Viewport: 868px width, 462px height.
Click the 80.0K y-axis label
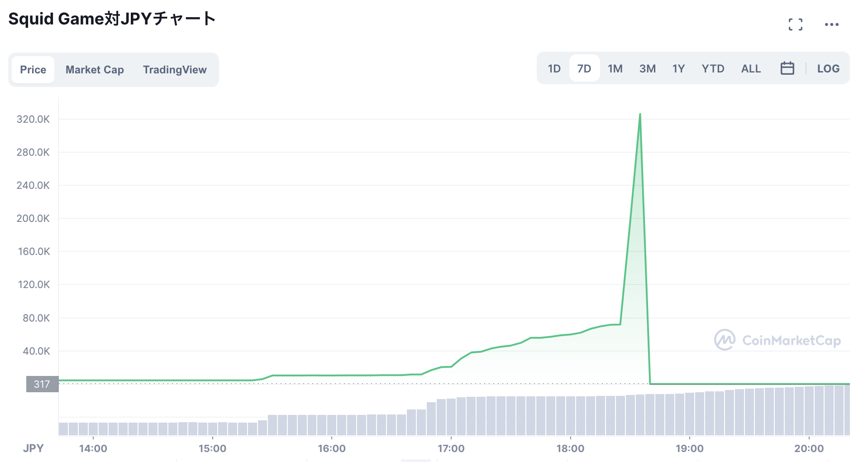pyautogui.click(x=36, y=318)
